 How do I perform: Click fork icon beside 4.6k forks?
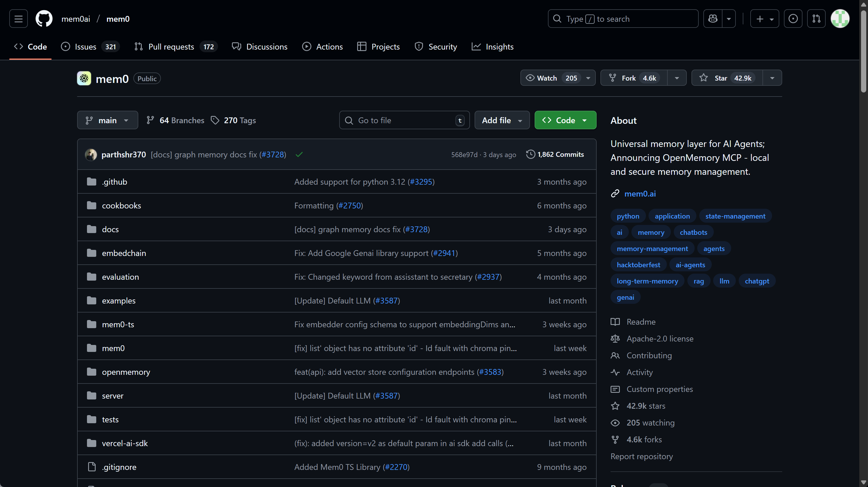coord(615,439)
